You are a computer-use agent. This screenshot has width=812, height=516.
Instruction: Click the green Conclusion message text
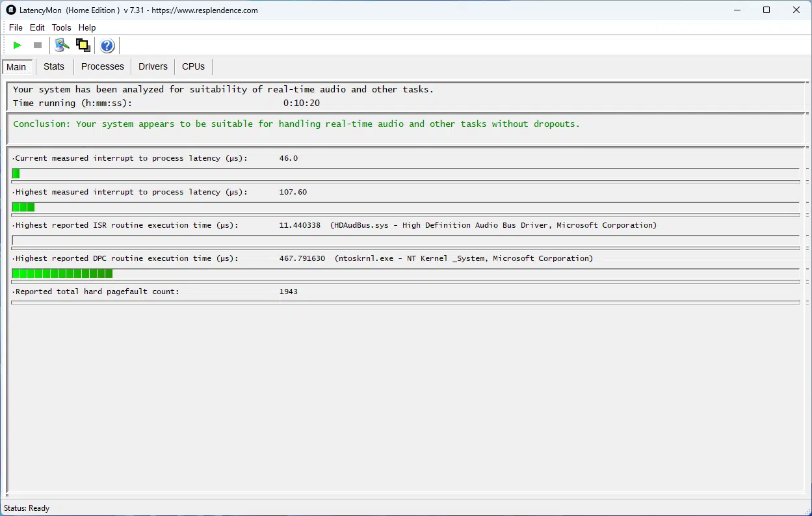(296, 124)
